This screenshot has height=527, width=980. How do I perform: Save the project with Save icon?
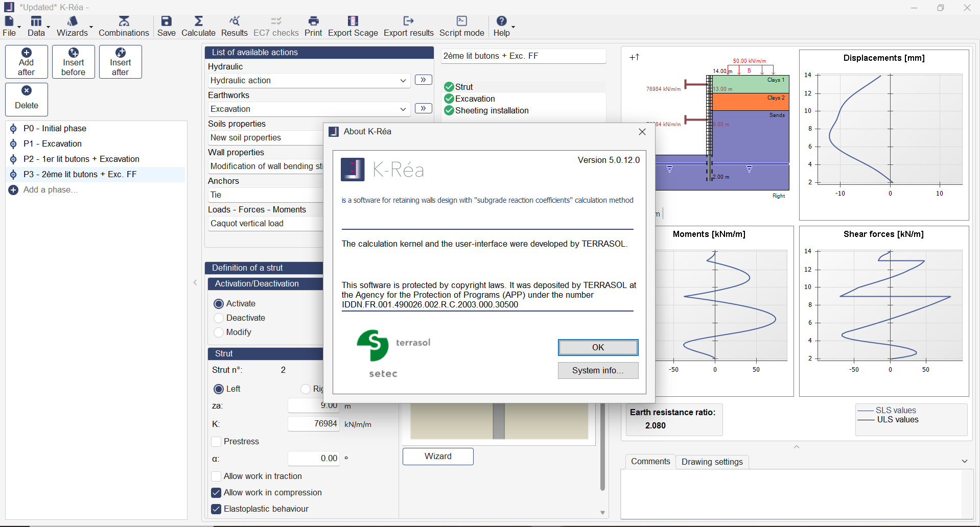coord(166,21)
